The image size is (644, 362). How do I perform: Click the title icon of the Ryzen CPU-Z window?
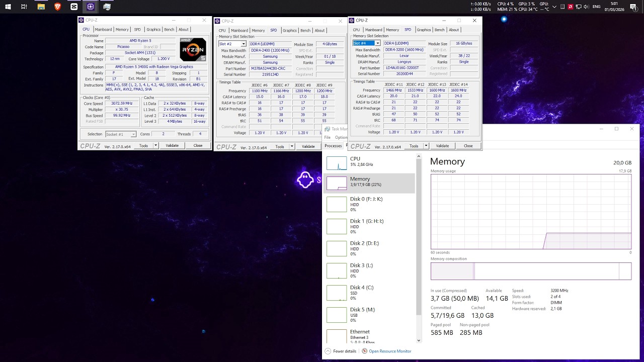click(81, 20)
